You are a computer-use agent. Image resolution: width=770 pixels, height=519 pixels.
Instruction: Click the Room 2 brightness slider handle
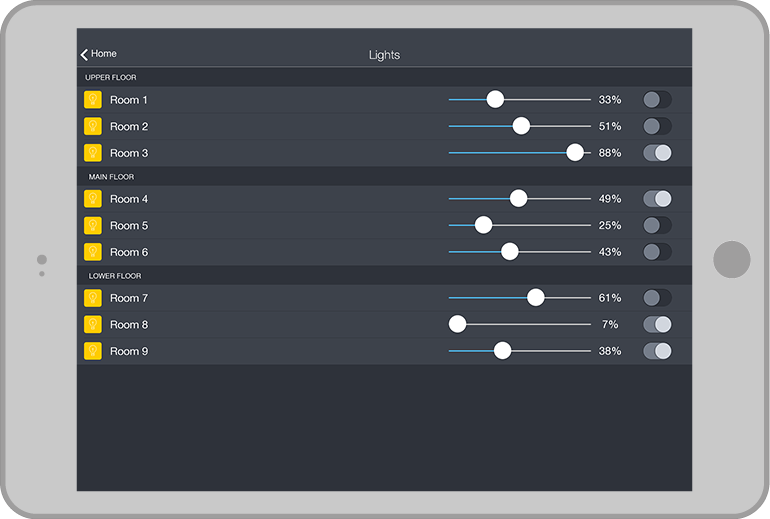[x=521, y=126]
